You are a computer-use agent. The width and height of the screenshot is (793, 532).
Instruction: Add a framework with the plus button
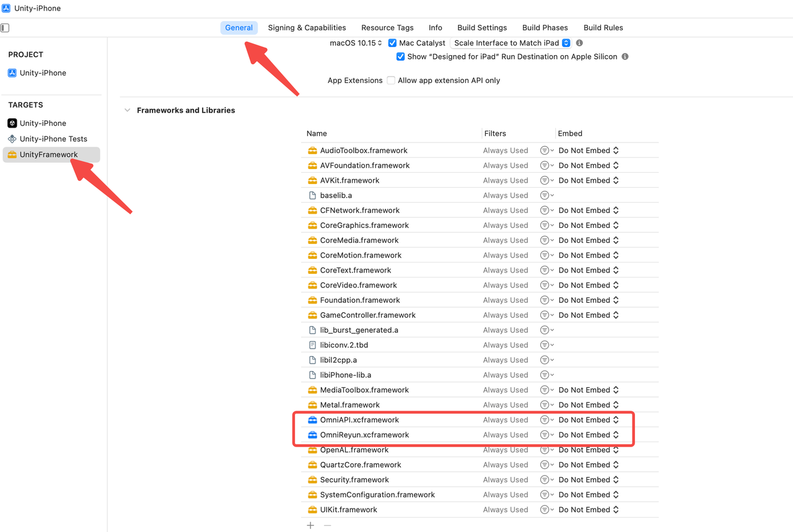click(x=310, y=525)
